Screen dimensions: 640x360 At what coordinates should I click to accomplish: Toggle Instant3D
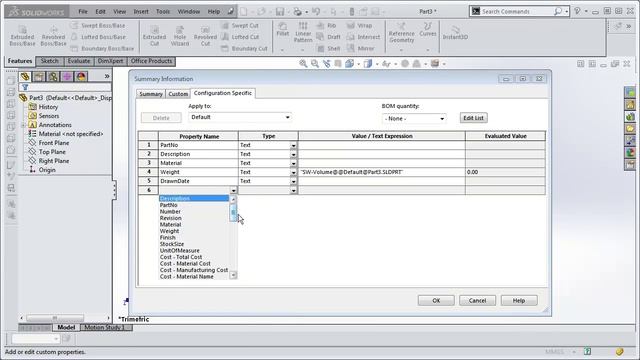455,32
